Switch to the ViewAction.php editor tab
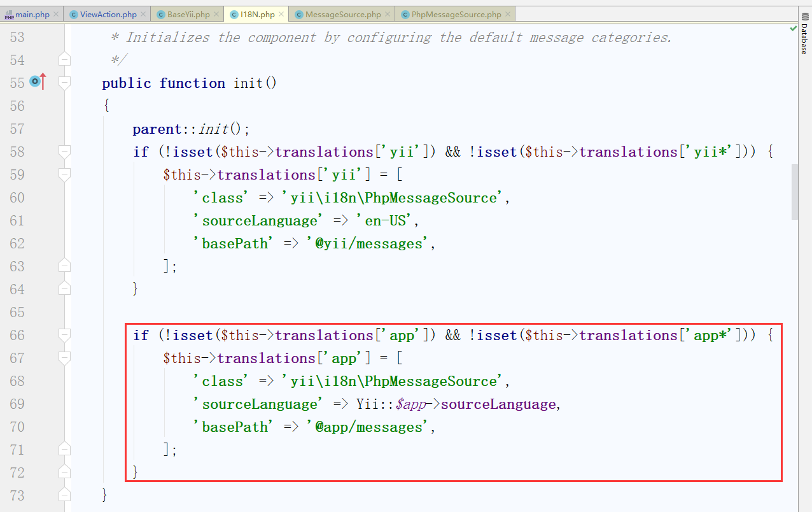The height and width of the screenshot is (512, 812). (108, 14)
